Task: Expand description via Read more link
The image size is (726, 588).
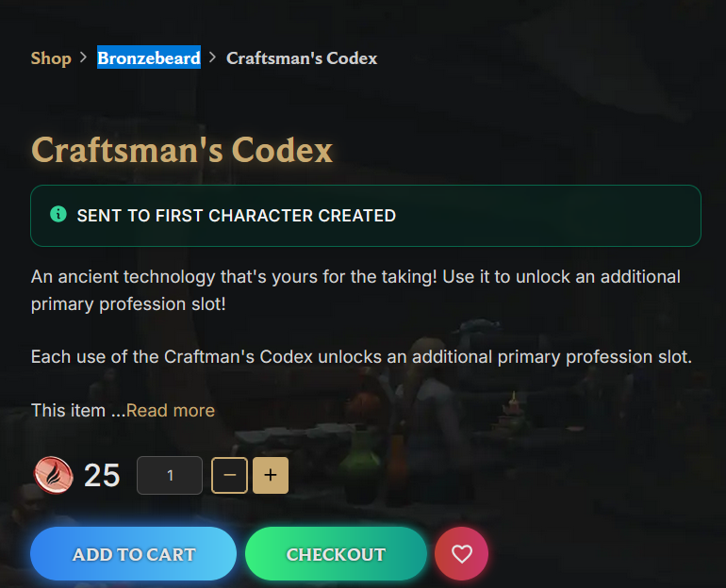Action: pyautogui.click(x=171, y=410)
